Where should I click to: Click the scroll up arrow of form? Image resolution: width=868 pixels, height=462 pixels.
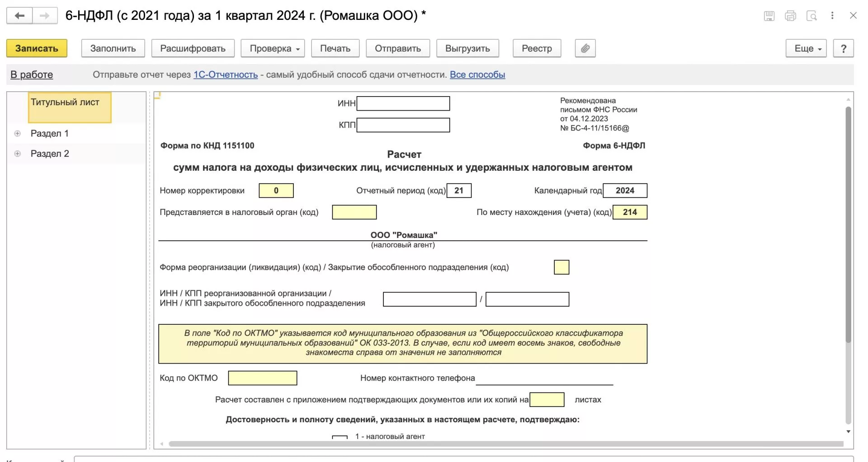tap(849, 99)
